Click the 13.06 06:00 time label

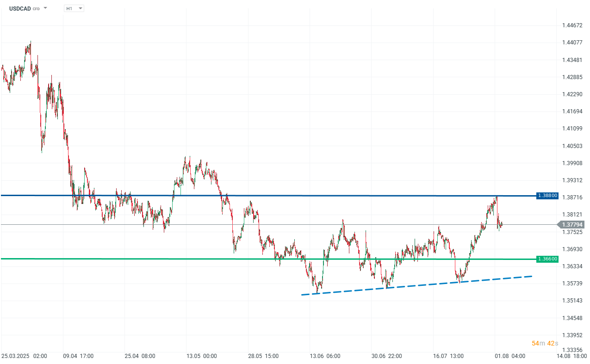(325, 357)
